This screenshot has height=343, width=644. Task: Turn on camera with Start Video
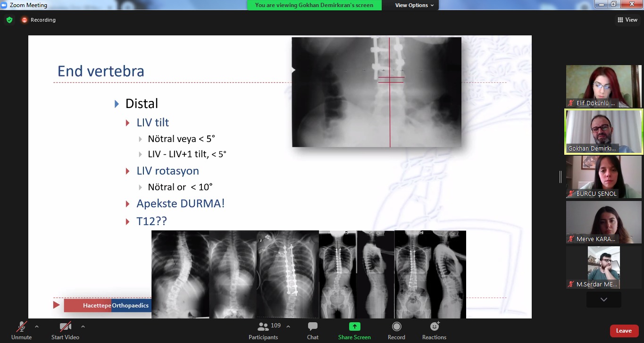coord(65,330)
